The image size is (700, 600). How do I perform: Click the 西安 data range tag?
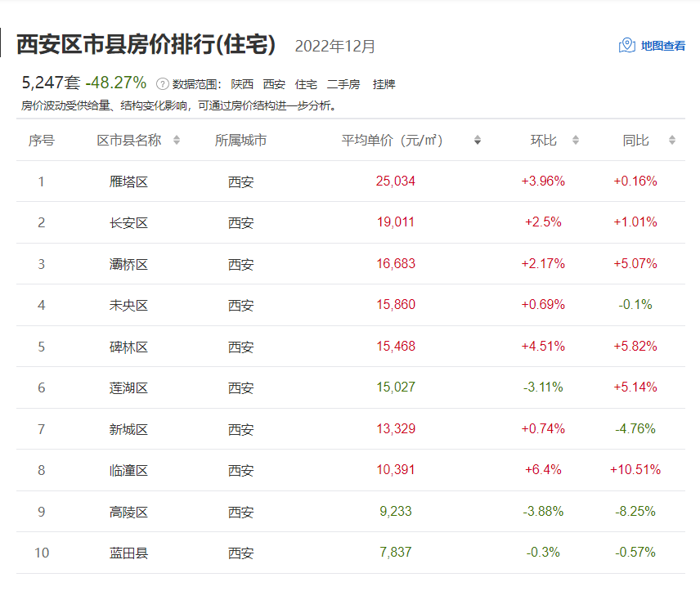(274, 84)
